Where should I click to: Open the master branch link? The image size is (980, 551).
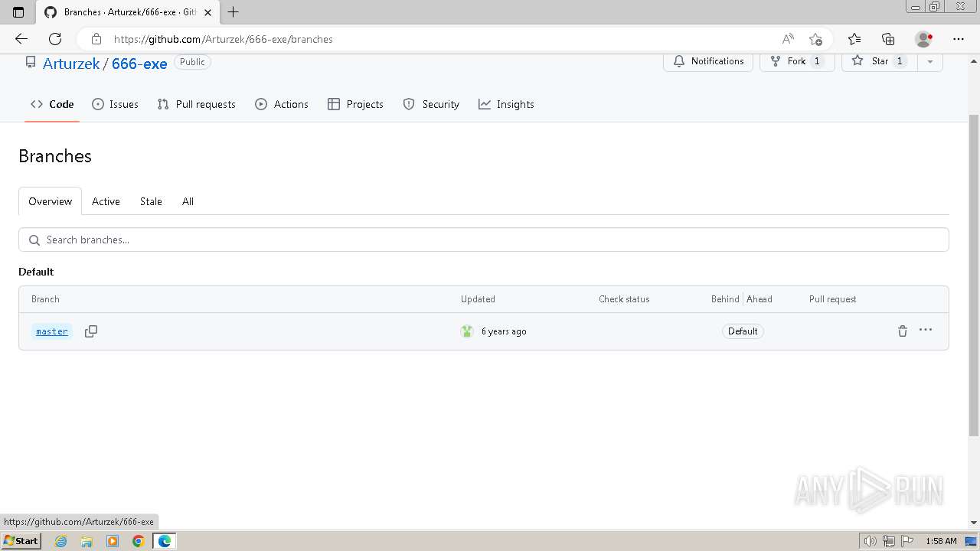pyautogui.click(x=52, y=331)
